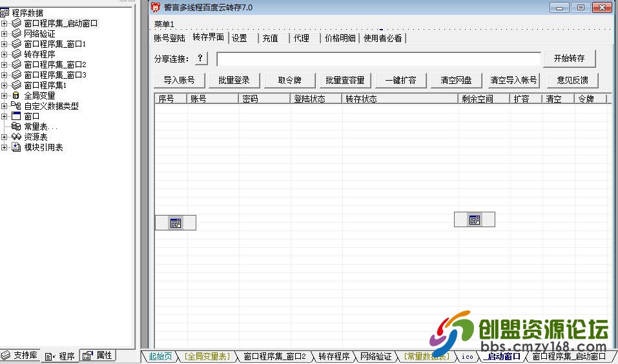Click the 转存程序 tree node icon
The image size is (618, 364).
(16, 54)
